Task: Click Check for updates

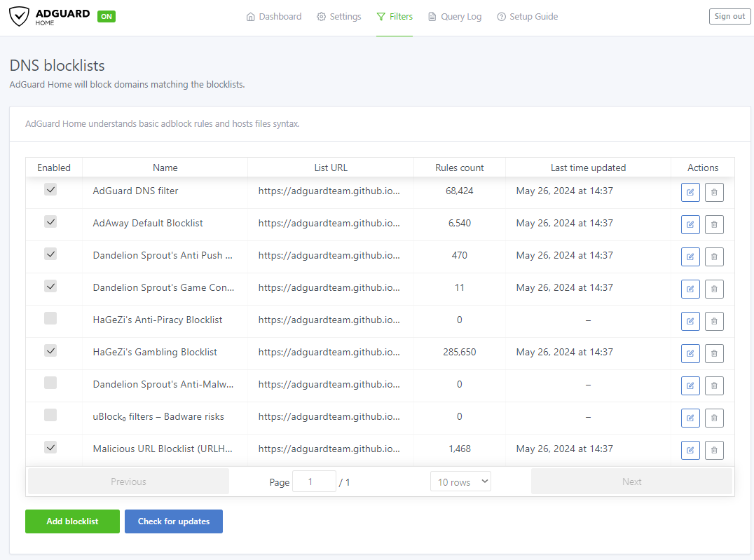Action: pyautogui.click(x=174, y=521)
